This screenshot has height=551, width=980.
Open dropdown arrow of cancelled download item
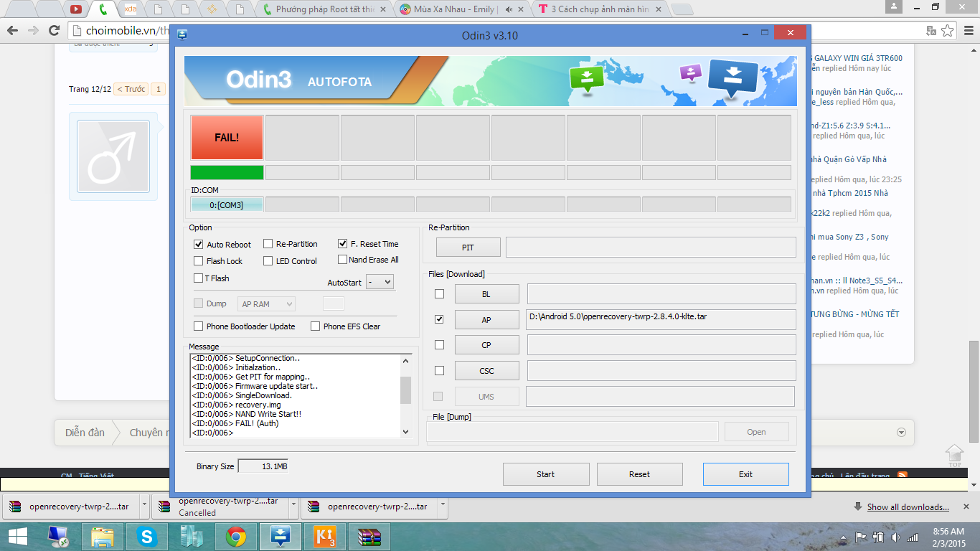295,506
